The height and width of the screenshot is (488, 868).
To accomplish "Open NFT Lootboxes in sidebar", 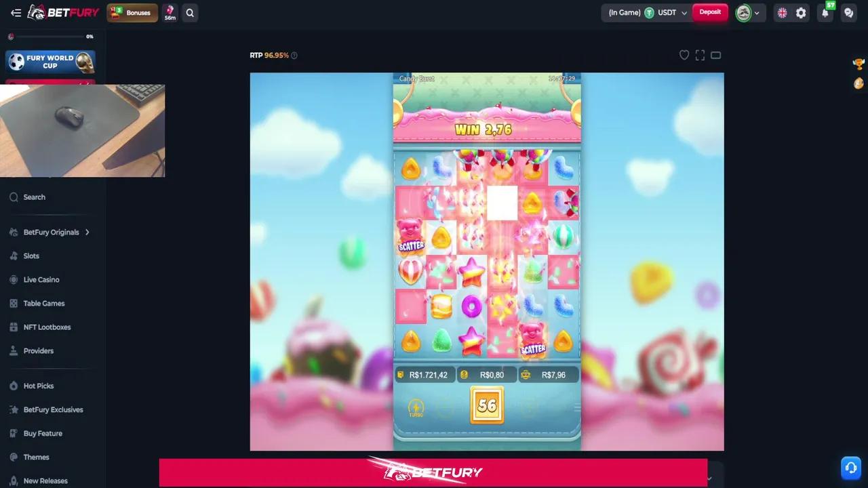I will pos(47,327).
